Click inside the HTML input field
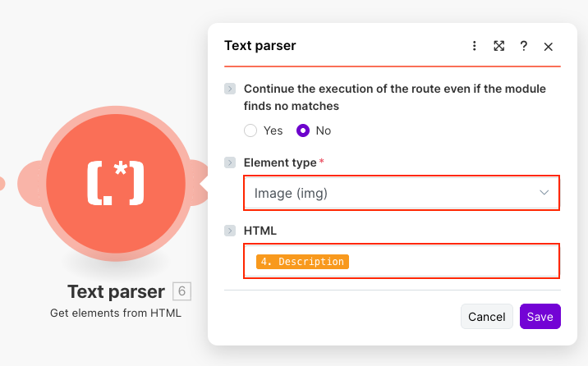The height and width of the screenshot is (366, 588). click(x=452, y=262)
